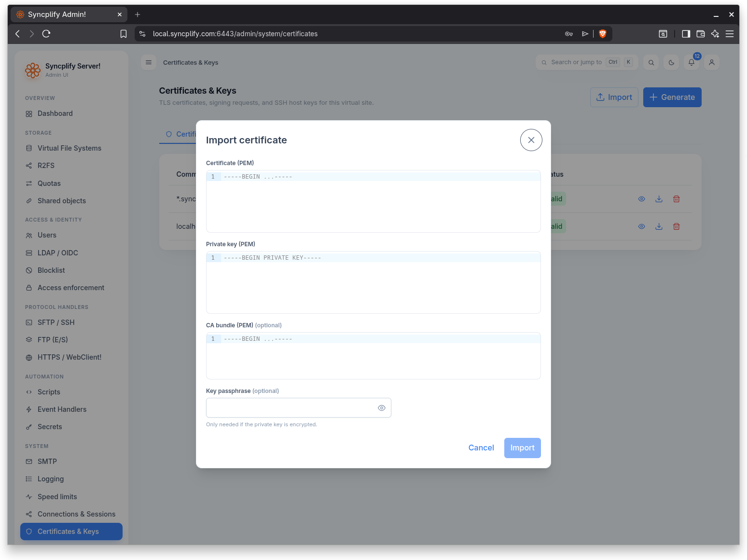
Task: Open the user profile icon
Action: [x=712, y=62]
